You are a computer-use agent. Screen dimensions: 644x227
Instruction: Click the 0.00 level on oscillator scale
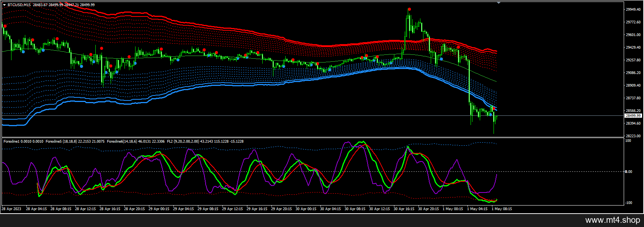pyautogui.click(x=629, y=172)
